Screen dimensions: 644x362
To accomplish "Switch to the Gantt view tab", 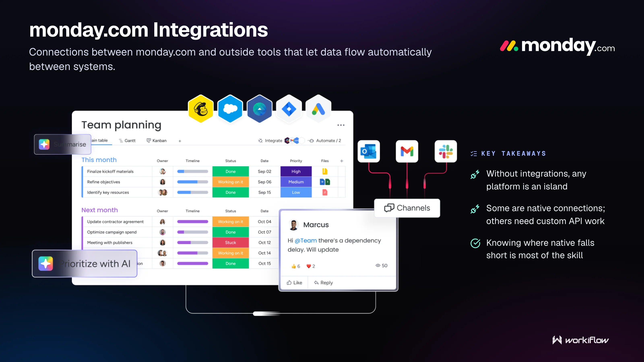I will tap(127, 141).
